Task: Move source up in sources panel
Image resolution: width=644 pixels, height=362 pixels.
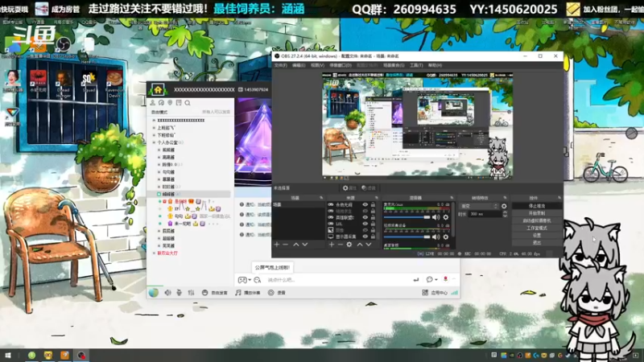Action: 360,245
